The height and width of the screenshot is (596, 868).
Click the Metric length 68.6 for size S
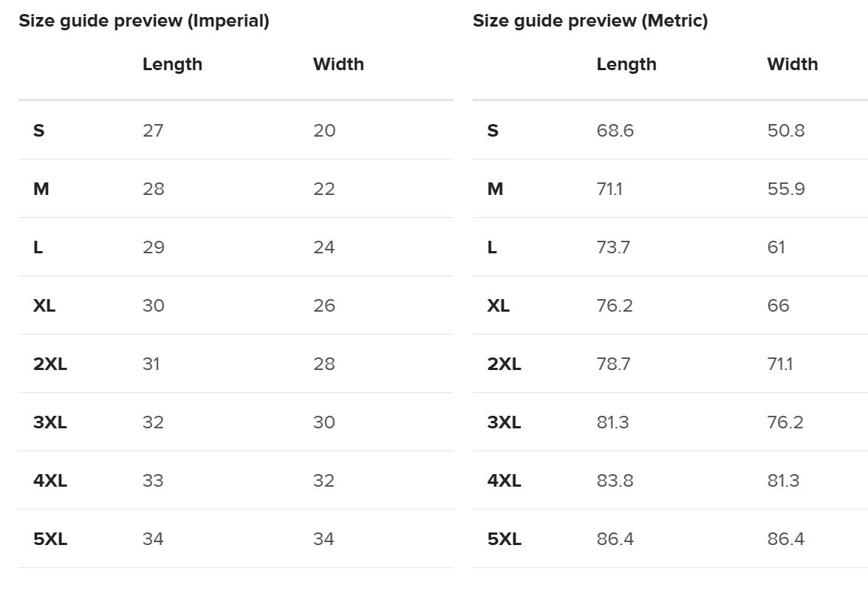(615, 131)
